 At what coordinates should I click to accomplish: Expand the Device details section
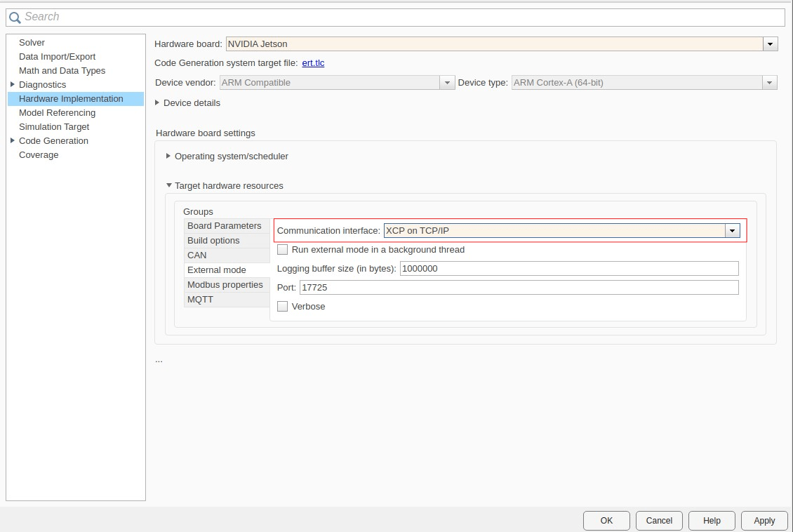tap(156, 102)
